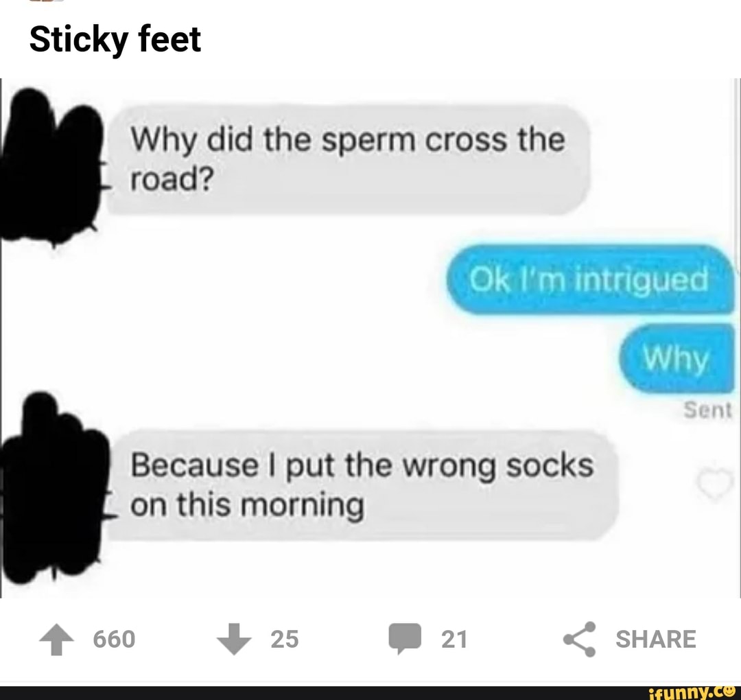741x700 pixels.
Task: Click the 660 upvote count
Action: (x=113, y=640)
